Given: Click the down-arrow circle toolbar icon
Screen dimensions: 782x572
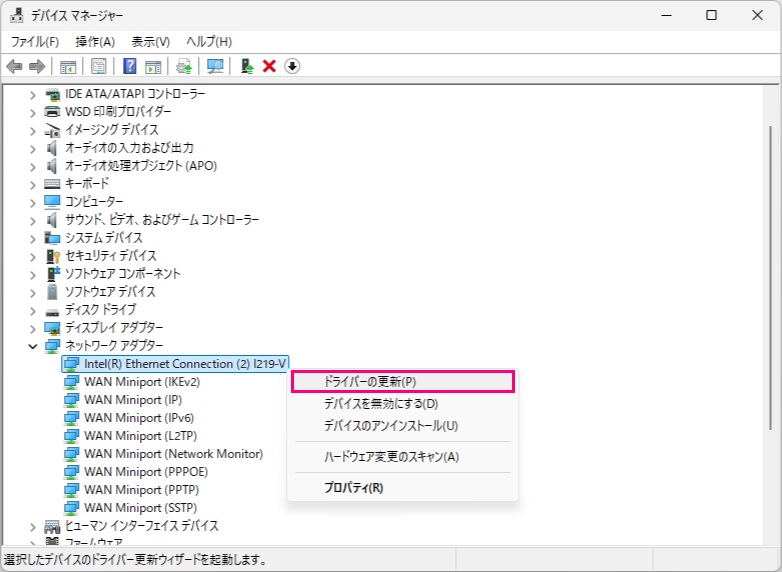Looking at the screenshot, I should coord(292,66).
